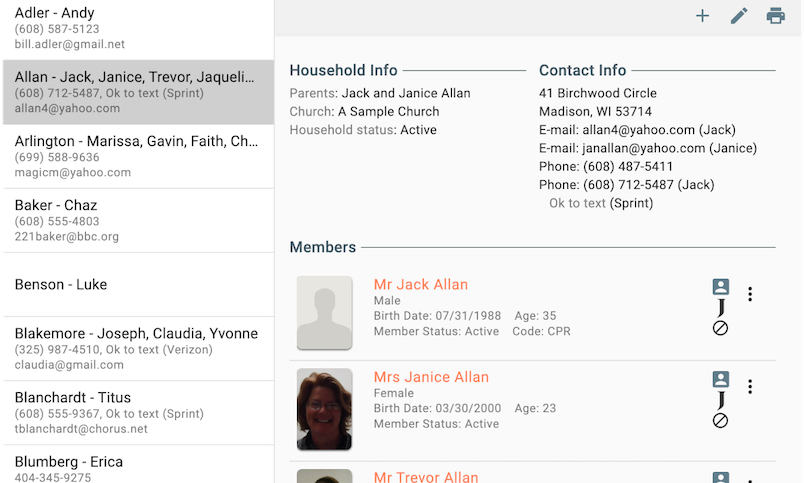
Task: Open the three-dot menu for Jack Allan
Action: tap(750, 294)
